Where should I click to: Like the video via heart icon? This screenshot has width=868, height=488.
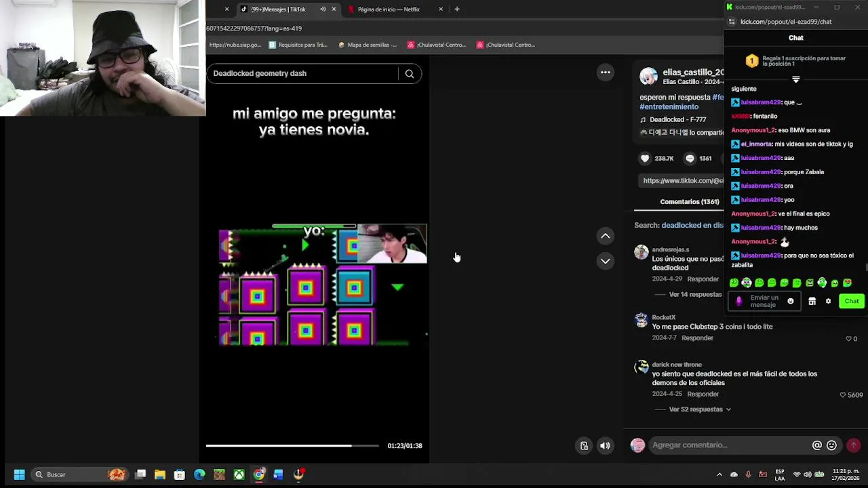coord(645,159)
